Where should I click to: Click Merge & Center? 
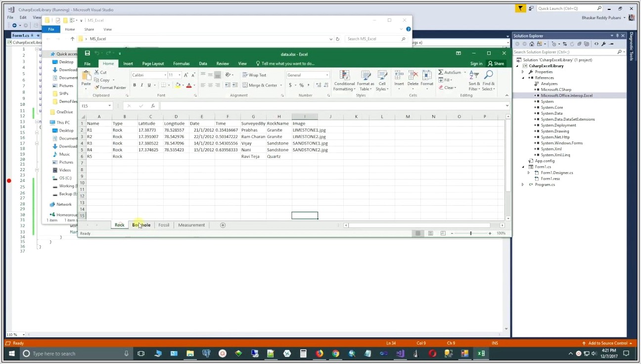pyautogui.click(x=260, y=85)
